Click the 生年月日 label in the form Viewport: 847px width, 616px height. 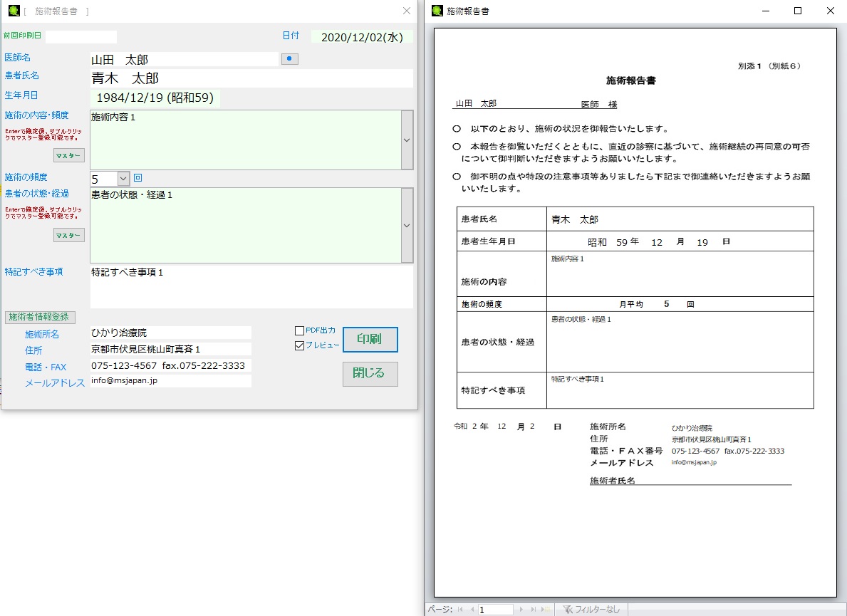pos(21,95)
